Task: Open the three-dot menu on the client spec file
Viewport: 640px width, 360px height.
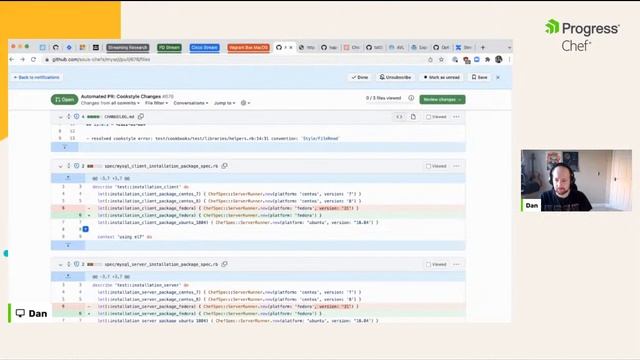Action: click(456, 166)
